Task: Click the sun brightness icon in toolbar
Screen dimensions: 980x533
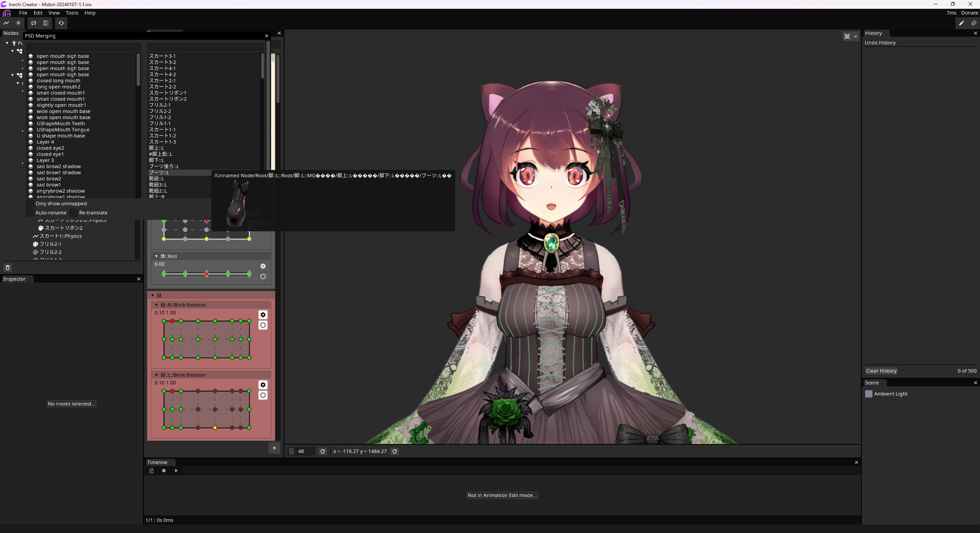Action: [18, 23]
